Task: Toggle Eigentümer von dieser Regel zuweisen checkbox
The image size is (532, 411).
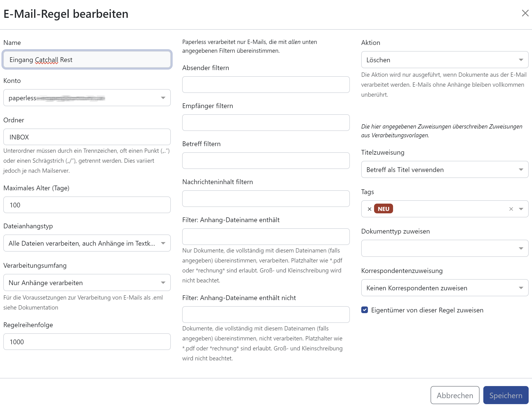Action: point(364,310)
